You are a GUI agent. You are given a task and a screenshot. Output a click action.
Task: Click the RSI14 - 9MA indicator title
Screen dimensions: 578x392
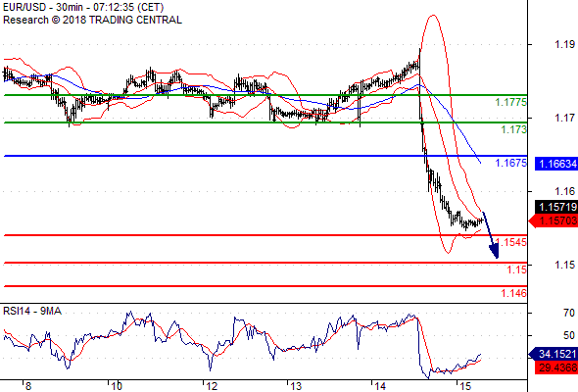32,312
